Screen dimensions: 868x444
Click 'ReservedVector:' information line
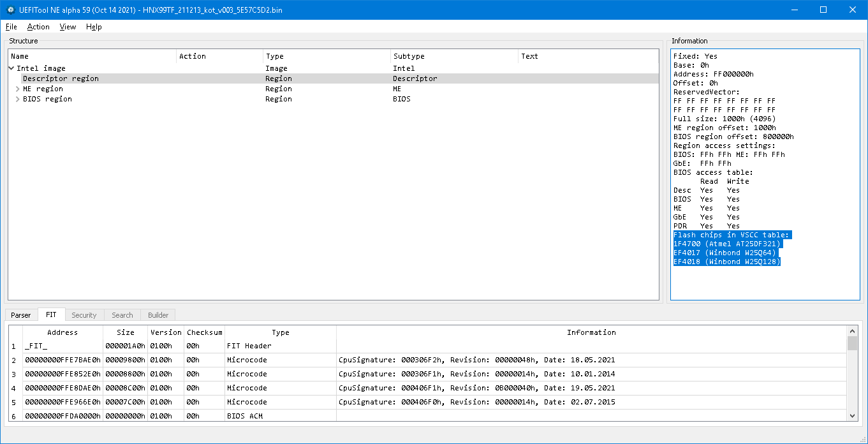tap(707, 92)
